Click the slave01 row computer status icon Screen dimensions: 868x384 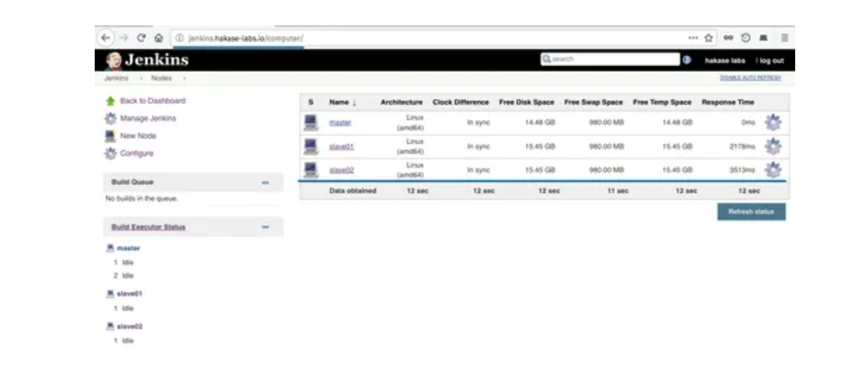pyautogui.click(x=310, y=146)
